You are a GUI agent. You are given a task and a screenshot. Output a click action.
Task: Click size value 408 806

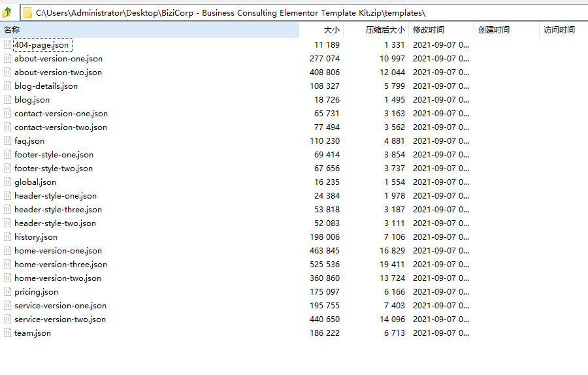pos(325,73)
